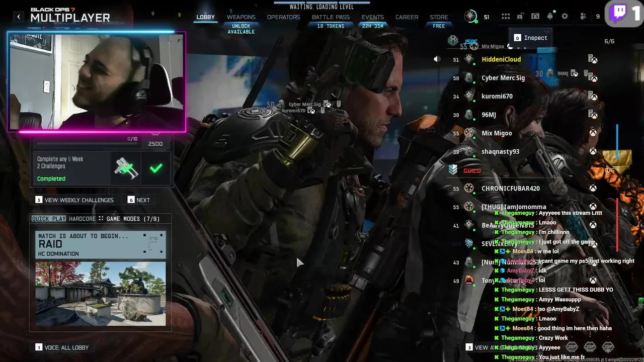Viewport: 644px width, 362px height.
Task: Click CHRONICFUBAR420's rank emblem
Action: point(469,189)
